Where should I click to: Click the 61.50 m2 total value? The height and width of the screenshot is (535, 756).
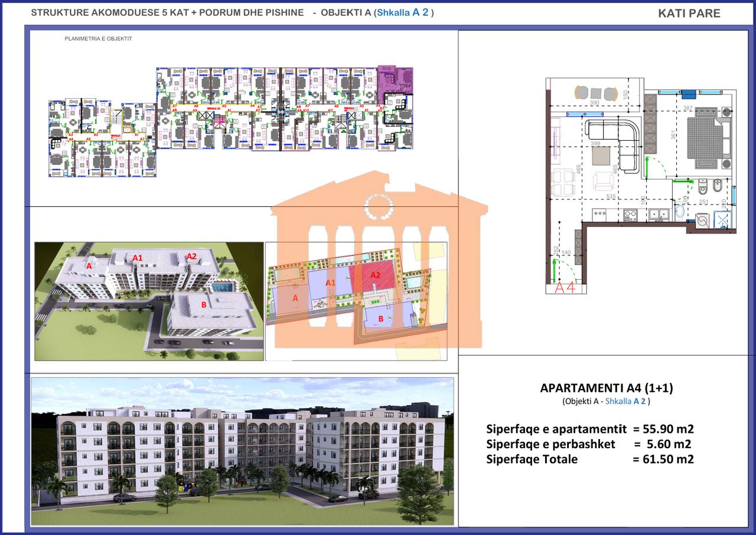668,459
